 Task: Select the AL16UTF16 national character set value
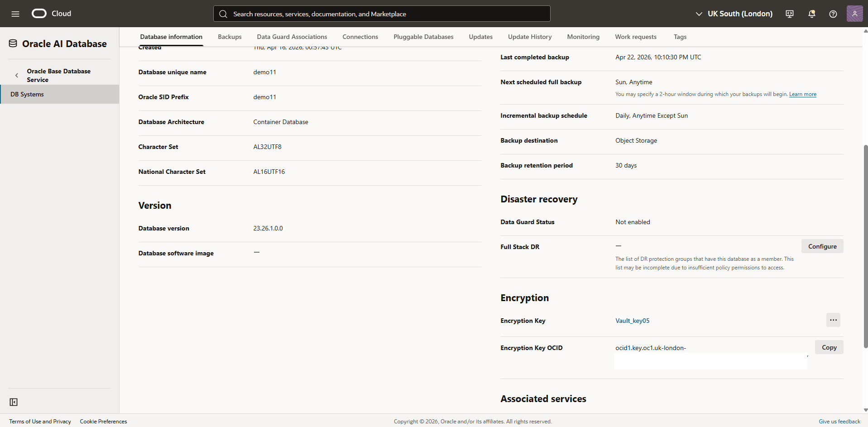(269, 172)
